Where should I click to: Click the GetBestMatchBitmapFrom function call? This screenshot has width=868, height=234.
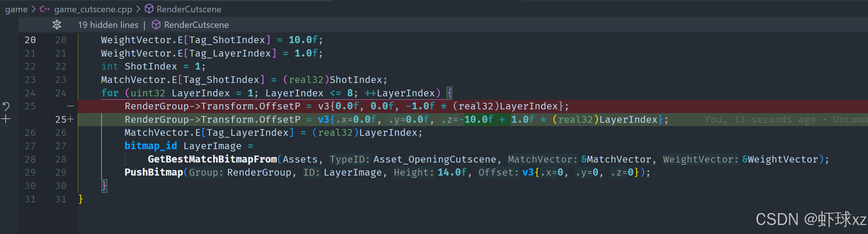pos(212,159)
